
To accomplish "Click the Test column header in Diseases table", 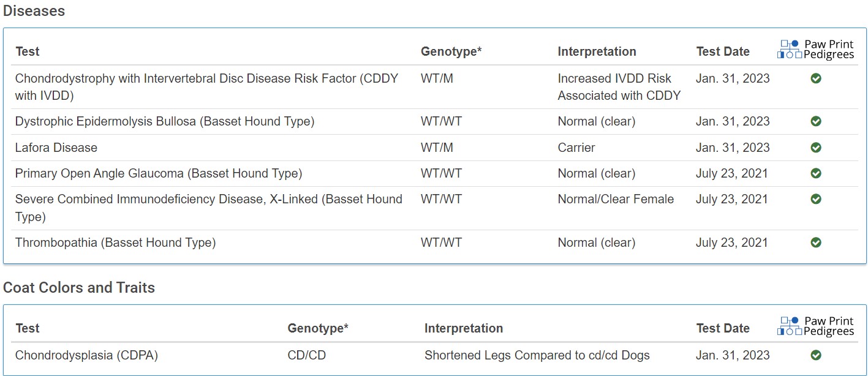I will (28, 51).
